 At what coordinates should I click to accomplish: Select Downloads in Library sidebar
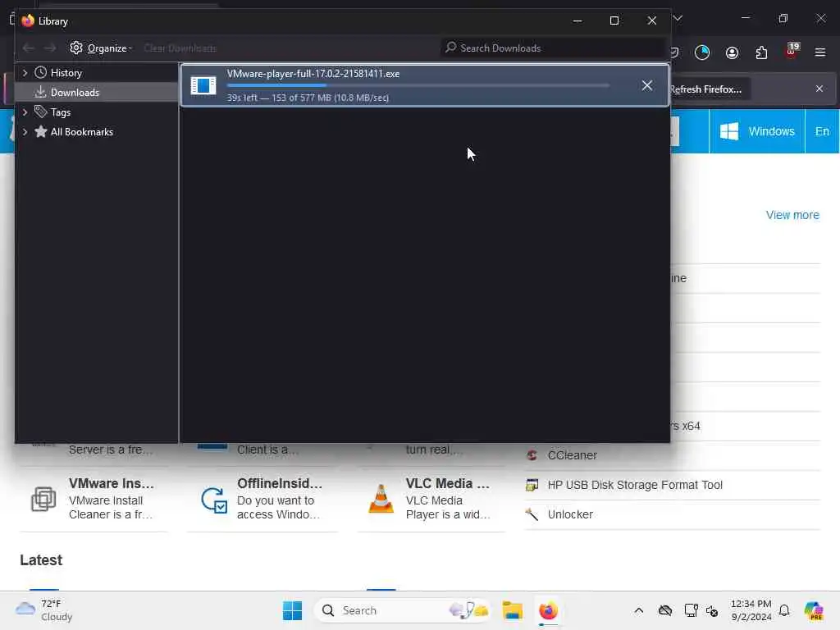(x=75, y=93)
